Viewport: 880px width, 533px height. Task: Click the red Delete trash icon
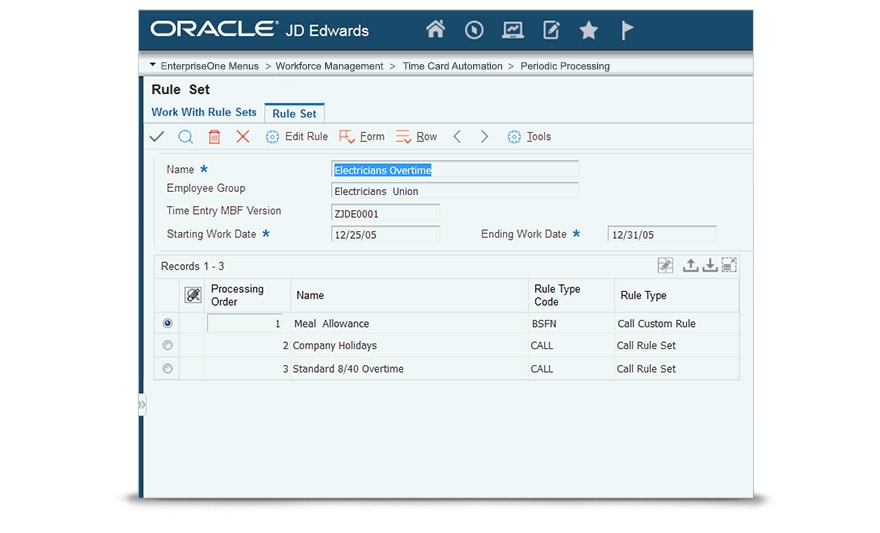click(214, 137)
